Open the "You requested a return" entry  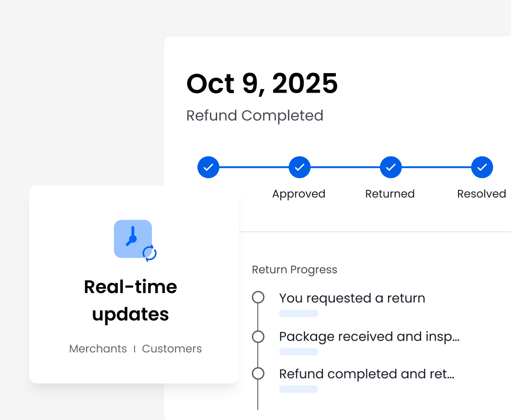352,298
